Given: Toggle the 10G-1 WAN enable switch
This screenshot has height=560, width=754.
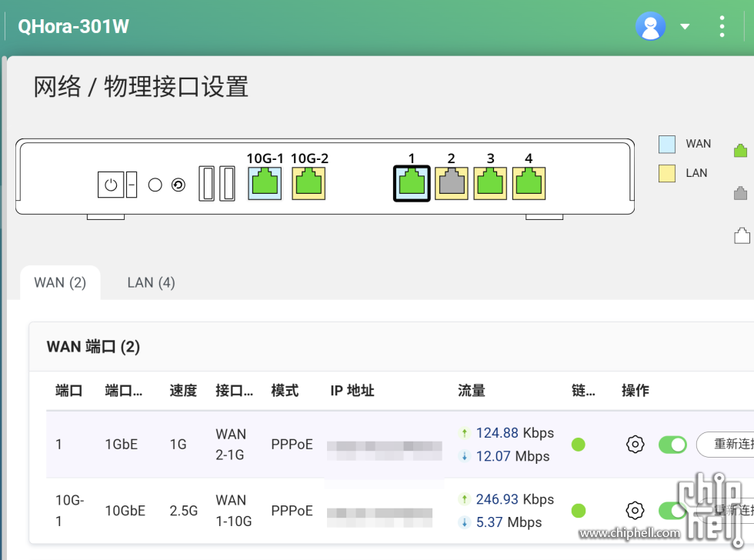Looking at the screenshot, I should (x=672, y=511).
